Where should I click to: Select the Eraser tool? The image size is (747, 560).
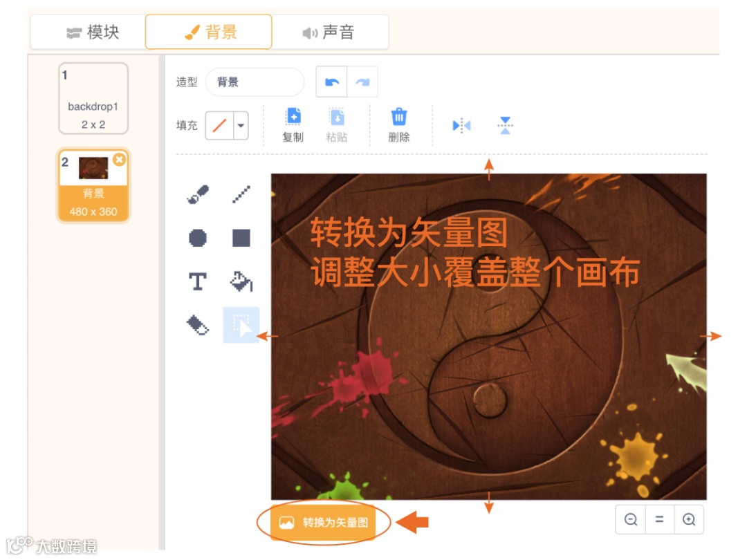click(198, 326)
